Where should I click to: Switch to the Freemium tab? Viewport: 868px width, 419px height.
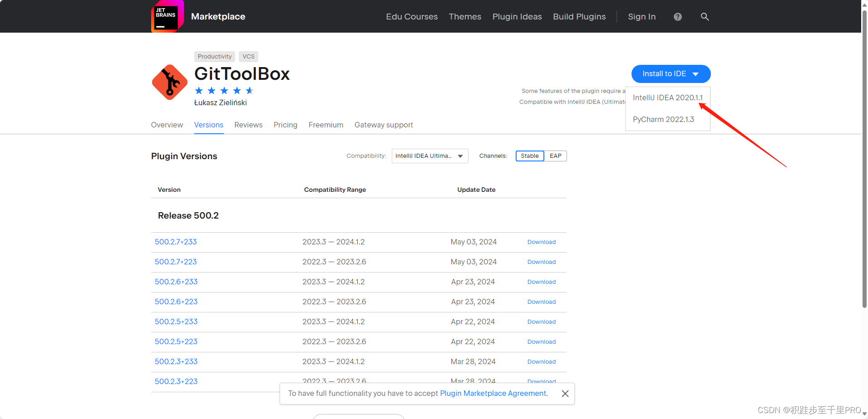point(326,125)
